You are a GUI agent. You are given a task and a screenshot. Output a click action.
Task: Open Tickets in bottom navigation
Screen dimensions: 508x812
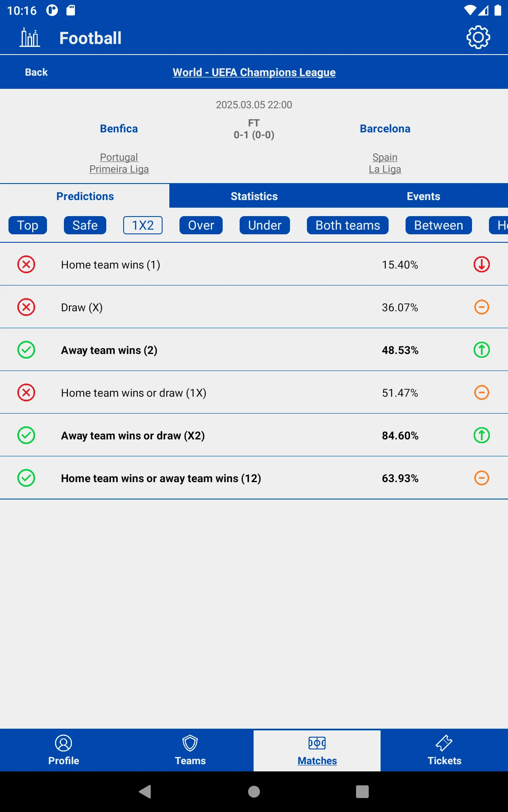pyautogui.click(x=444, y=750)
